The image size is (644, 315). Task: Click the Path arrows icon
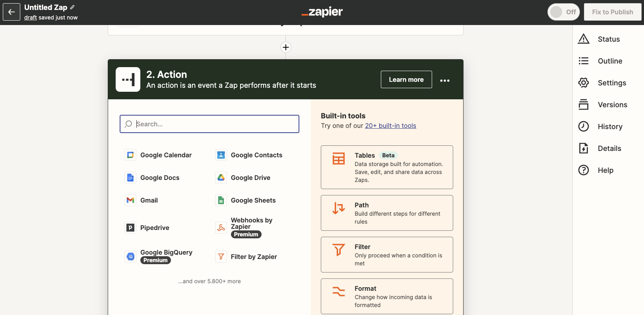pyautogui.click(x=339, y=208)
